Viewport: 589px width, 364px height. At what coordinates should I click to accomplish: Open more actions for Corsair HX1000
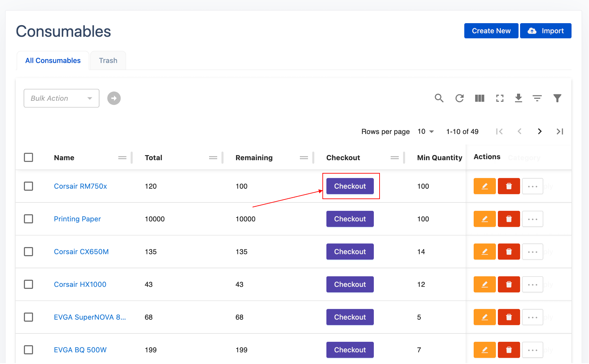coord(533,284)
